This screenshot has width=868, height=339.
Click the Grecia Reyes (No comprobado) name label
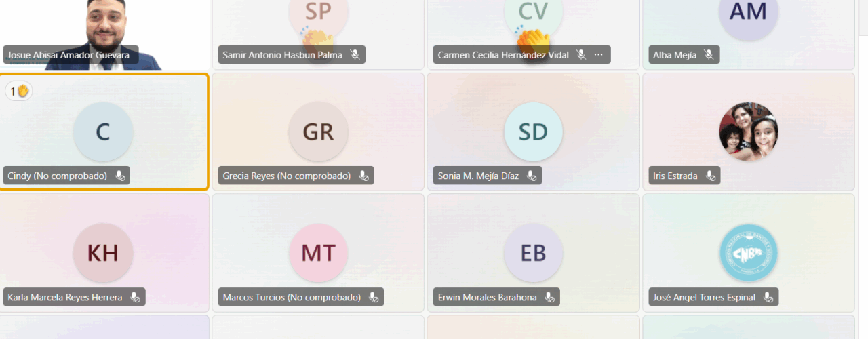pyautogui.click(x=286, y=176)
